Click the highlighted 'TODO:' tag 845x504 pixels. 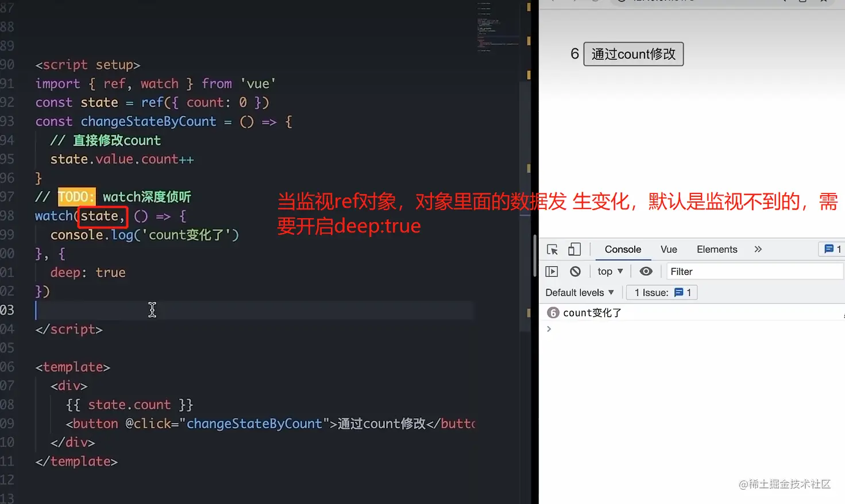click(76, 197)
